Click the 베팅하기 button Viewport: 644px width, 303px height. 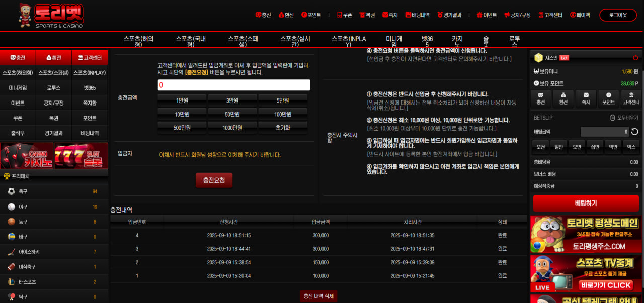coord(586,203)
